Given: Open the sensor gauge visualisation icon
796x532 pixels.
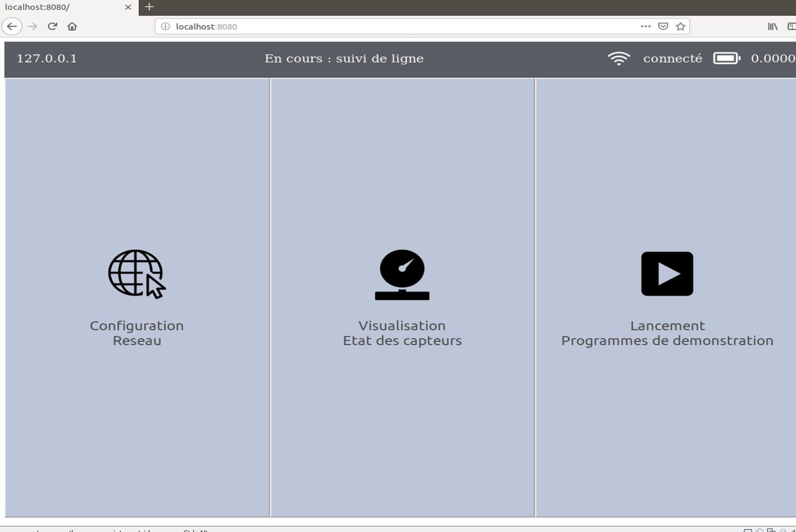Looking at the screenshot, I should 402,274.
